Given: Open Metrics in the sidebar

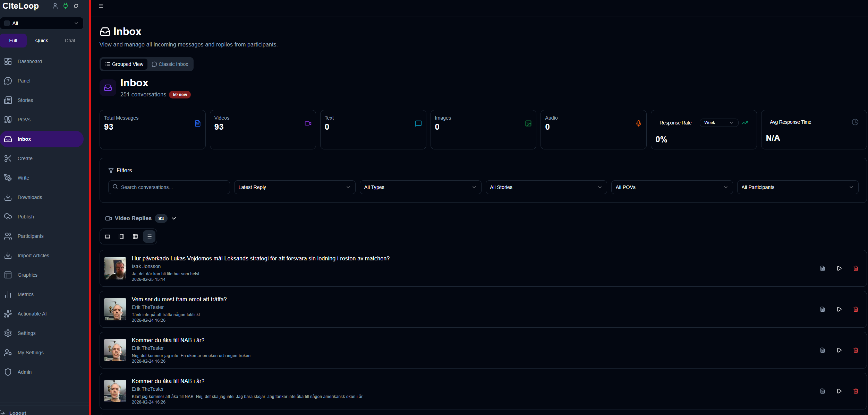Looking at the screenshot, I should click(x=42, y=294).
